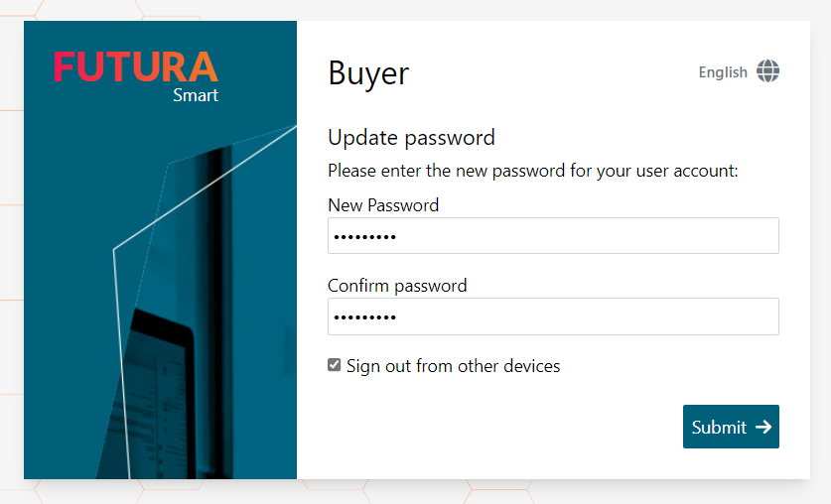Click the masked dots in the New Password field

(363, 237)
